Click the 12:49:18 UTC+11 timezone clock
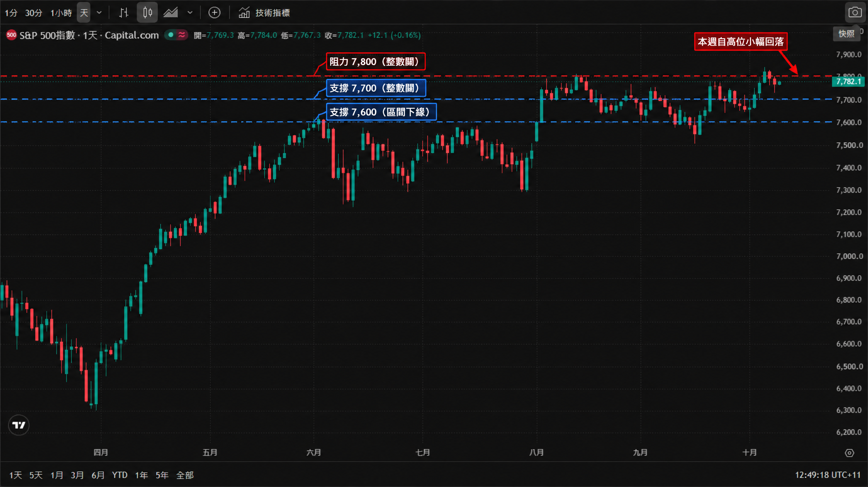 [828, 475]
